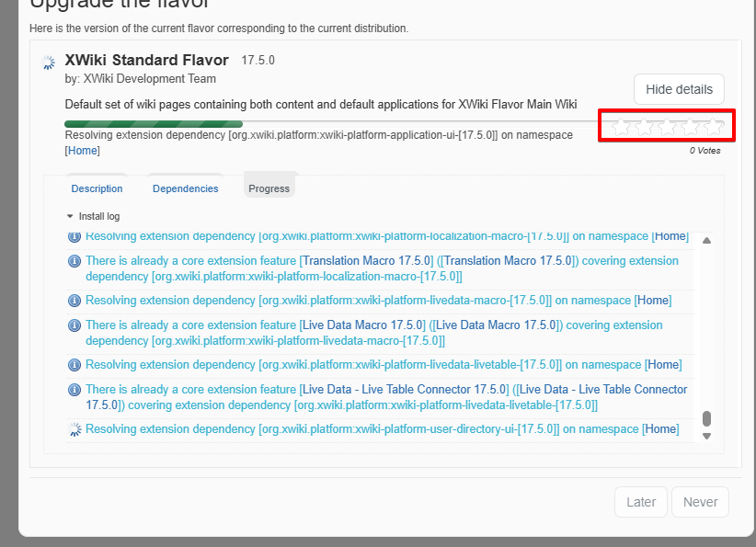Click the version number 17.5.0 beside title

[x=258, y=61]
